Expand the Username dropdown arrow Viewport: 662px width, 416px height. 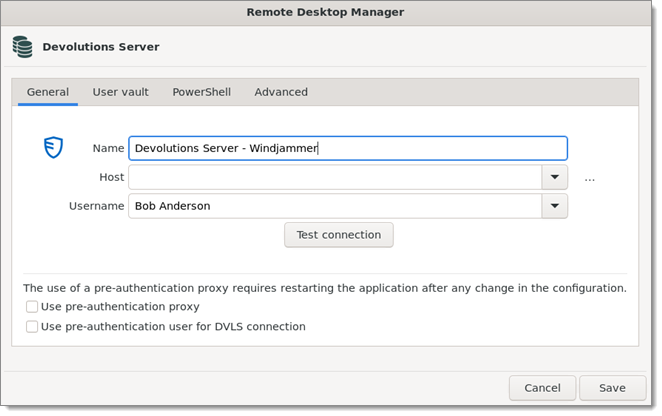[555, 206]
